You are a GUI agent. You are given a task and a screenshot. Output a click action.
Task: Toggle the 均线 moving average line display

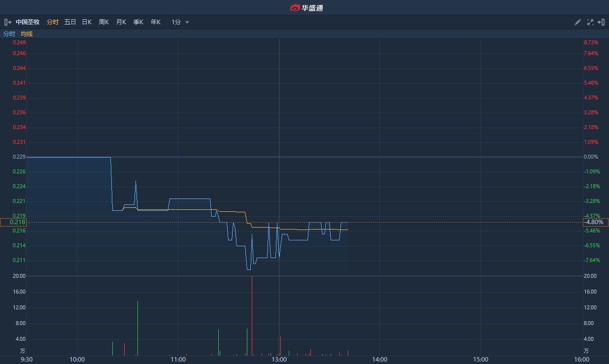tap(26, 33)
